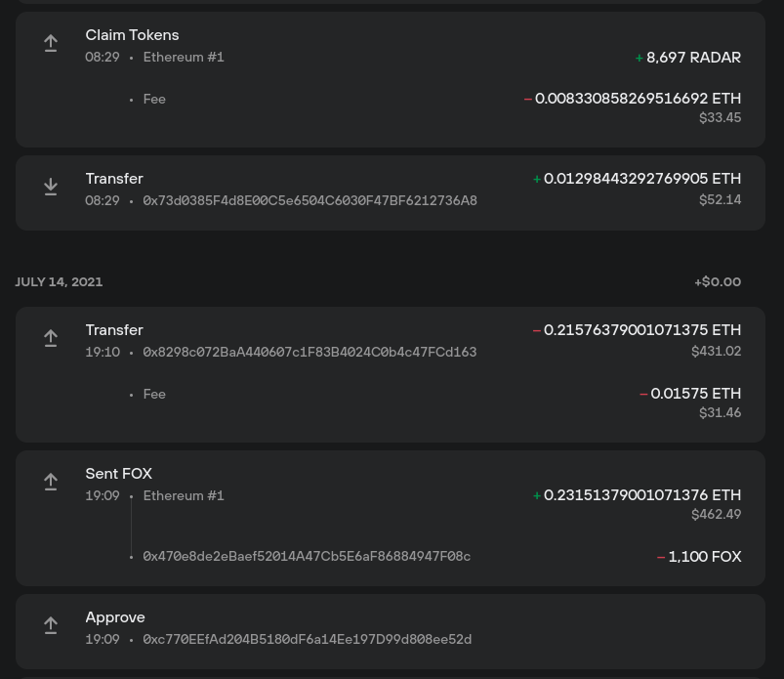The image size is (784, 679).
Task: Select the -1,100 FOX amount
Action: pos(700,557)
